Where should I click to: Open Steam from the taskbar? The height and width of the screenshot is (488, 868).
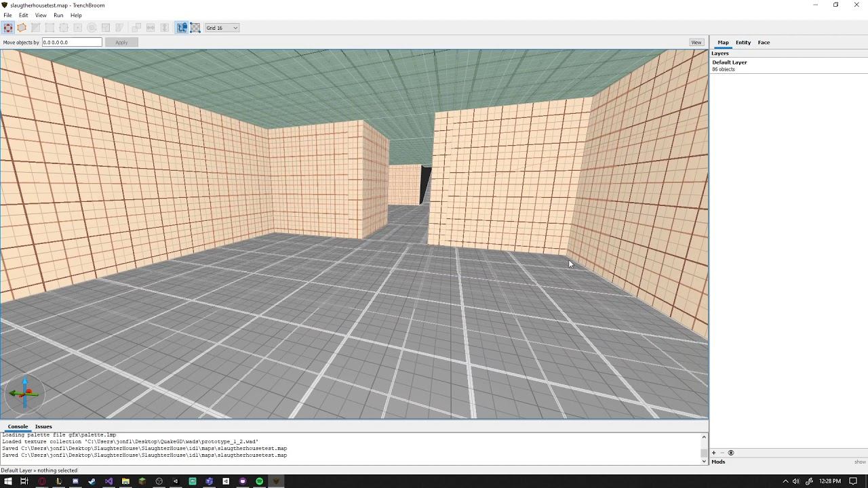[x=92, y=481]
